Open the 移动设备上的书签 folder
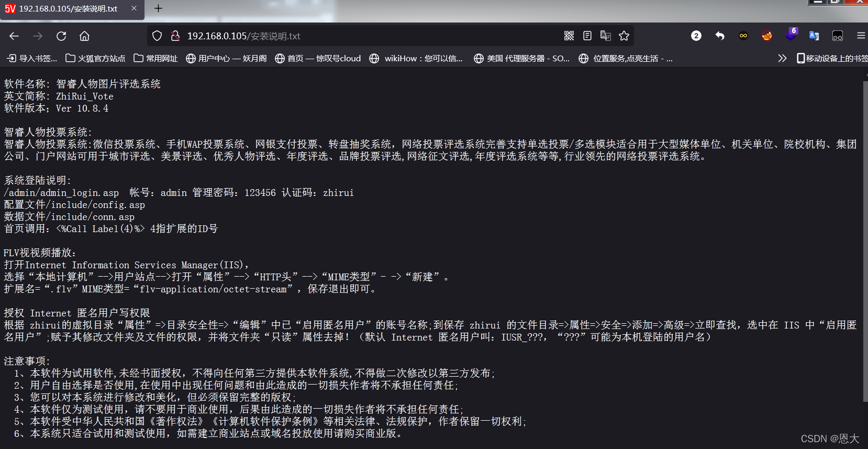The image size is (868, 449). coord(832,58)
